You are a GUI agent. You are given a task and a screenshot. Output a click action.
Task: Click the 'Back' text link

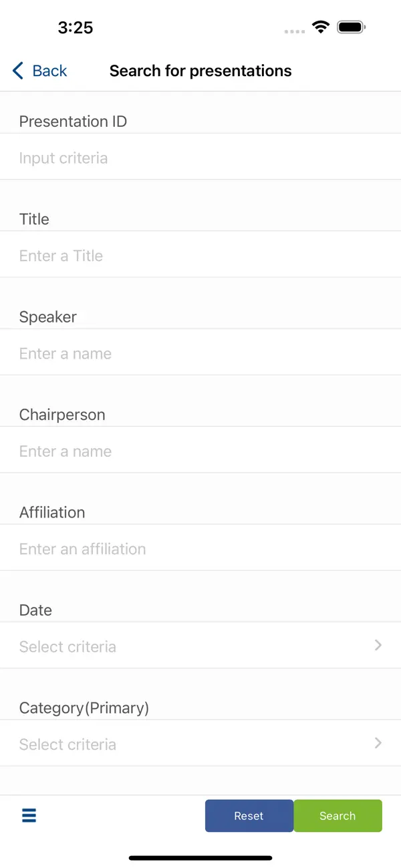pos(49,71)
